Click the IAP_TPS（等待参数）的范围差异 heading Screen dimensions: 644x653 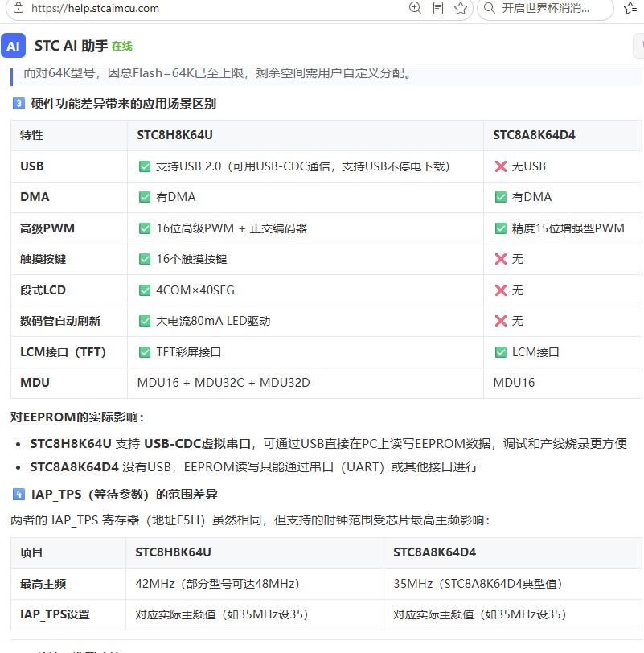click(124, 495)
